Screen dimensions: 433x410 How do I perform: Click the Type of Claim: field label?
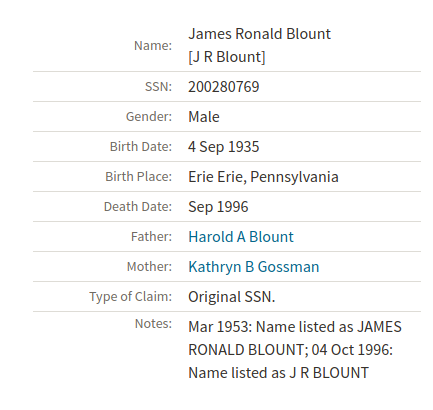[x=130, y=297]
